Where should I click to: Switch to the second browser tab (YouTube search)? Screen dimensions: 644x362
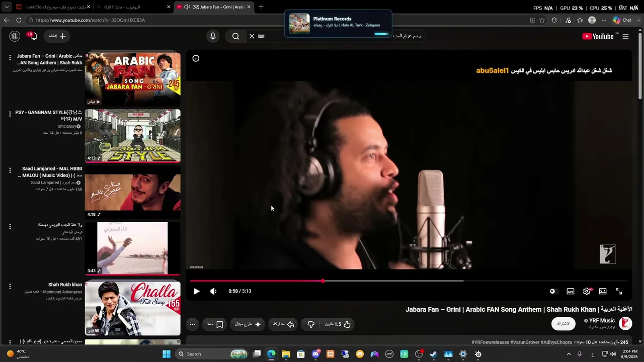pyautogui.click(x=133, y=7)
